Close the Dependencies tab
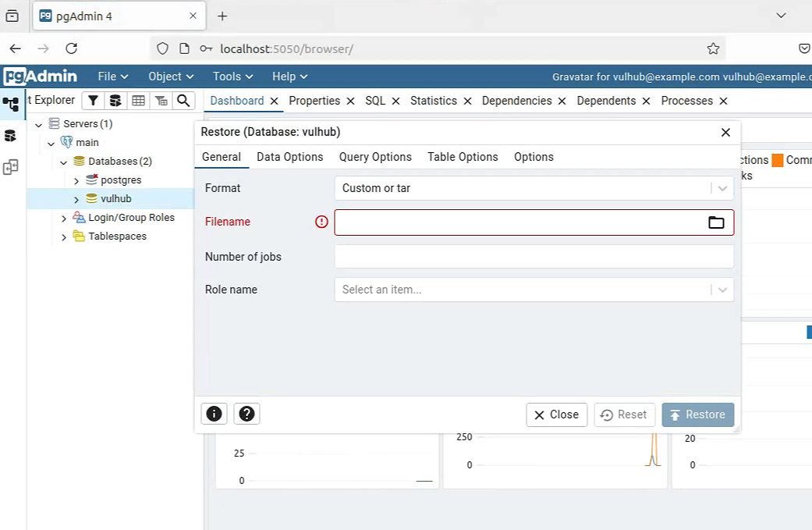812x530 pixels. point(562,101)
